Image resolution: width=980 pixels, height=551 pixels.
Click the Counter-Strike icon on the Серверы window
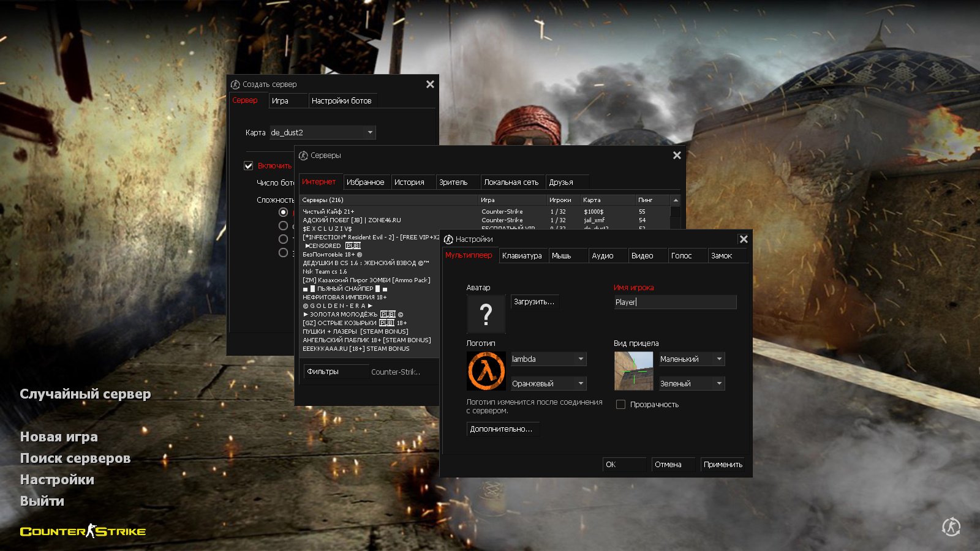[x=304, y=156]
